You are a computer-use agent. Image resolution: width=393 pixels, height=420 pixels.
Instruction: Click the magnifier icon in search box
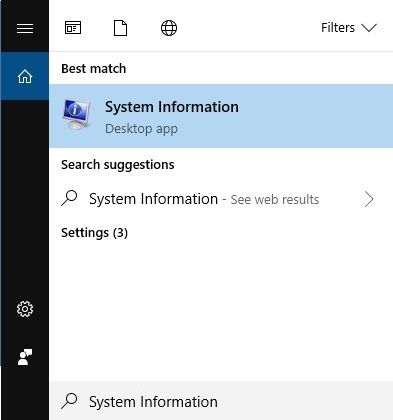click(x=69, y=401)
